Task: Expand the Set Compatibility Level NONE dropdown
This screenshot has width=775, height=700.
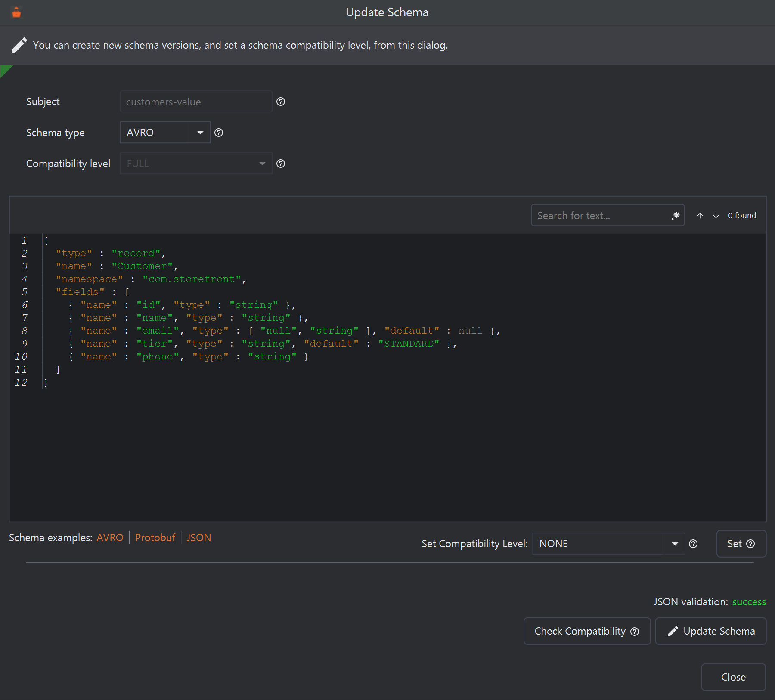Action: point(608,544)
